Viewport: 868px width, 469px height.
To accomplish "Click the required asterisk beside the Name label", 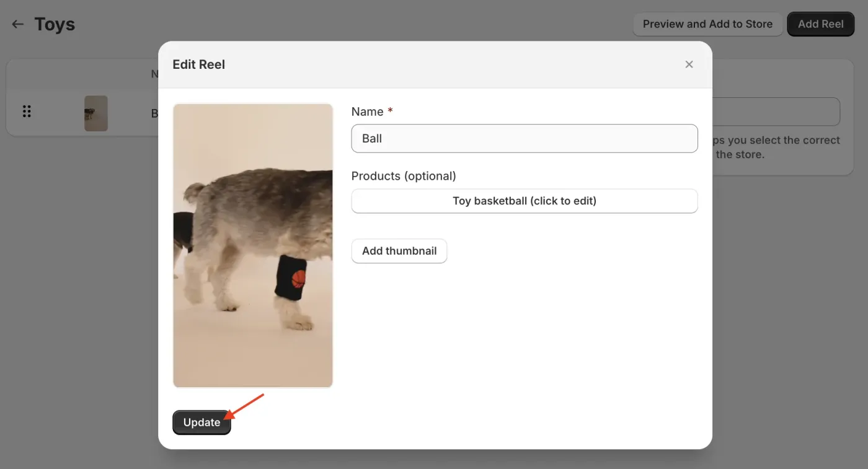I will coord(389,110).
